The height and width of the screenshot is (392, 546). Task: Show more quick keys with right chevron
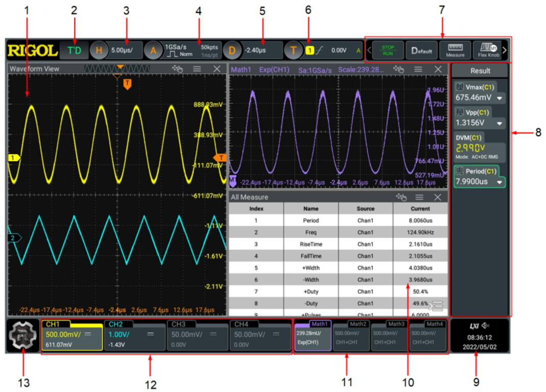(504, 51)
